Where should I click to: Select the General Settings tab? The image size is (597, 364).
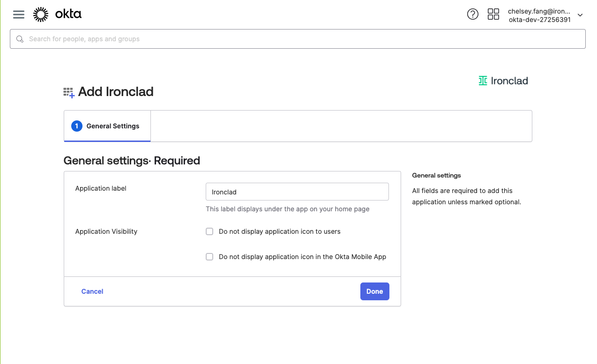(x=107, y=126)
